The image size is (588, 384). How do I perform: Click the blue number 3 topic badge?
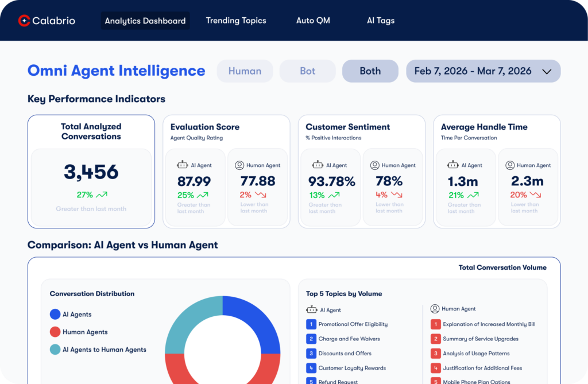[x=311, y=353]
